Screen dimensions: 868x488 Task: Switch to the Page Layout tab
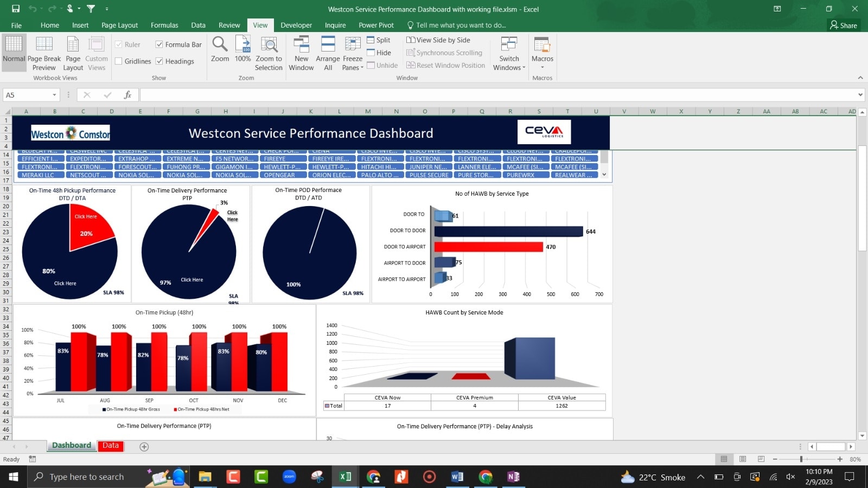(x=119, y=25)
